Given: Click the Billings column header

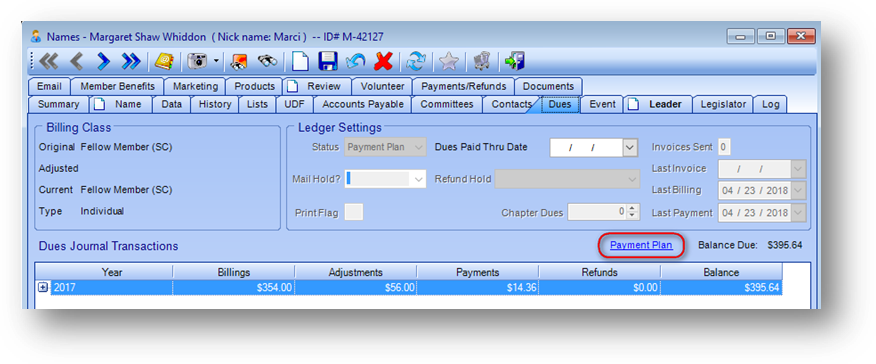Looking at the screenshot, I should tap(234, 272).
